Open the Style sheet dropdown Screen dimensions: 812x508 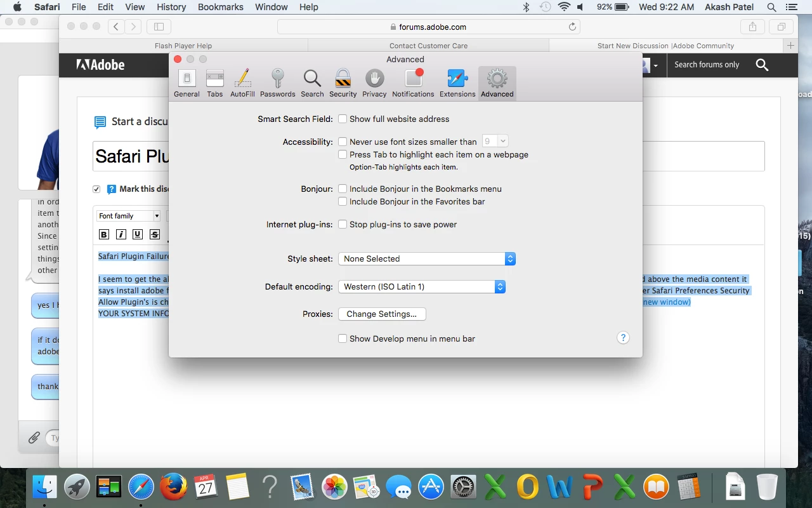427,258
